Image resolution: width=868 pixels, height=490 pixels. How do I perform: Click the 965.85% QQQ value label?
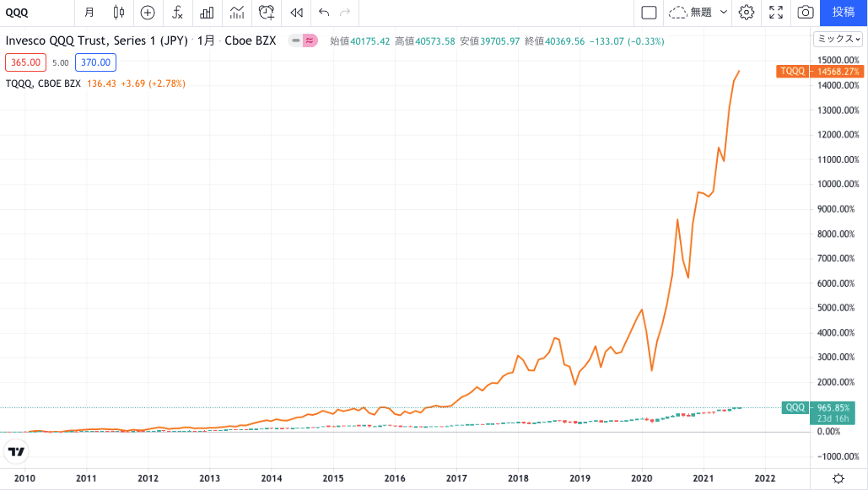click(x=833, y=407)
